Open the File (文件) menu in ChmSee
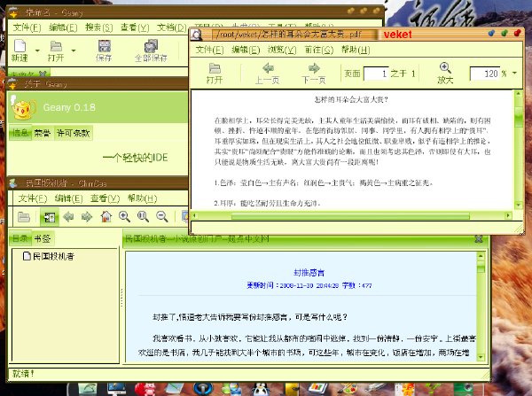 [33, 198]
